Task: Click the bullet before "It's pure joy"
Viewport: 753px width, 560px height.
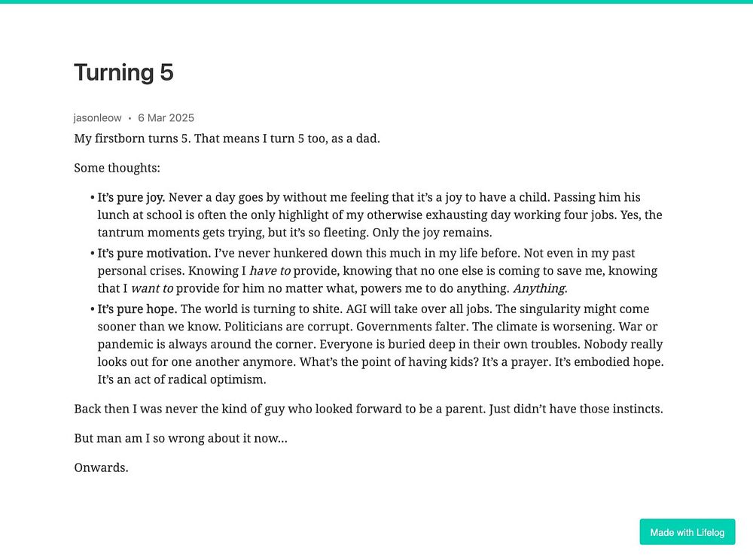Action: (92, 198)
